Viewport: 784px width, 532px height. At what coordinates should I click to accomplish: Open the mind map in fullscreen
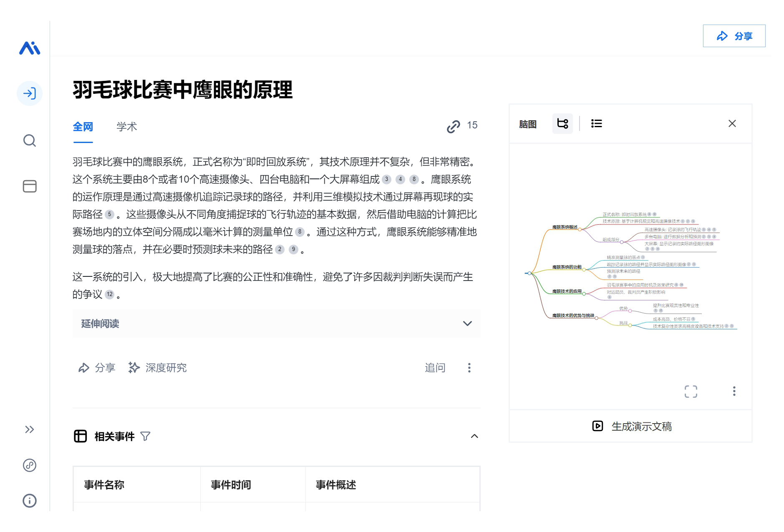point(691,391)
